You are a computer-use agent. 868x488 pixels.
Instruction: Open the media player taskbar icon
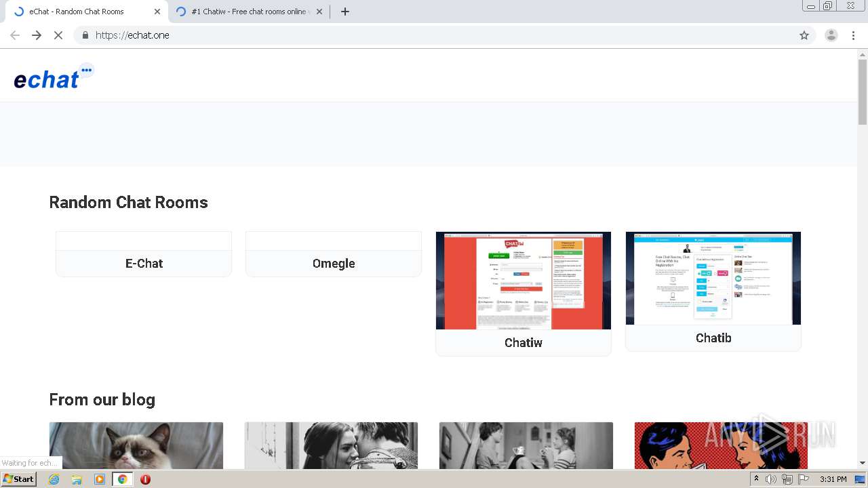pos(100,479)
